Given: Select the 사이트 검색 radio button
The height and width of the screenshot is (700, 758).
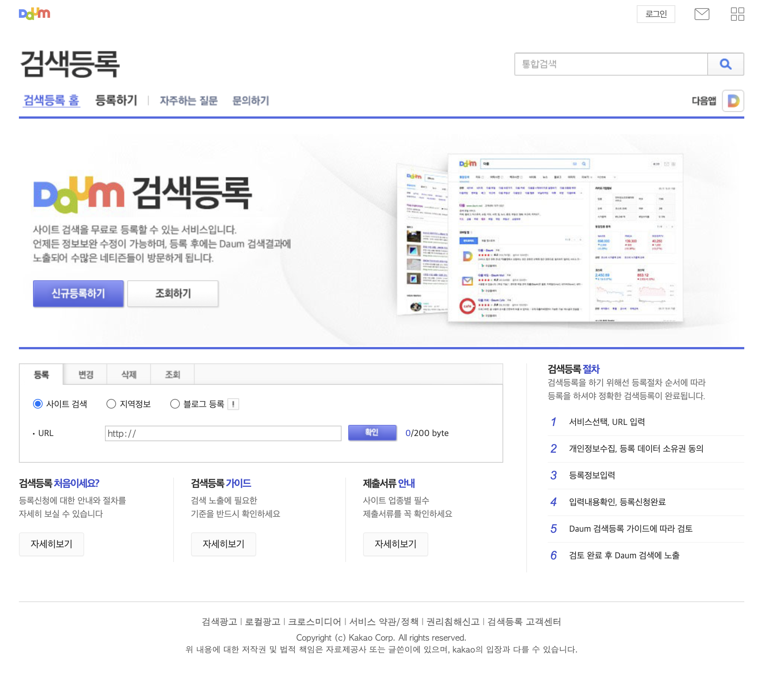Looking at the screenshot, I should point(37,404).
